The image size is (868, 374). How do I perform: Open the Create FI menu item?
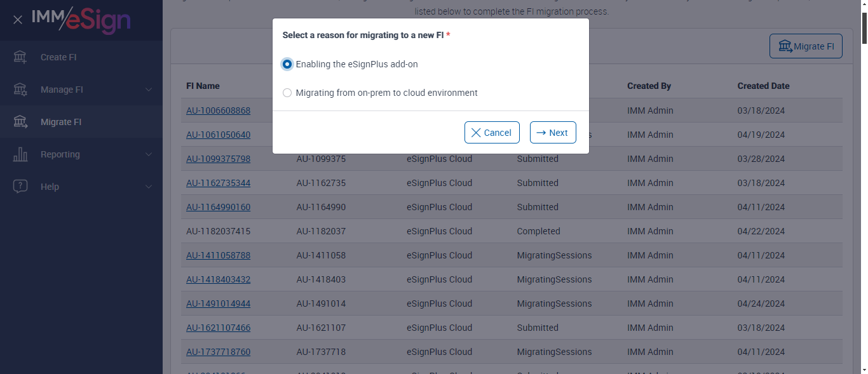click(58, 57)
